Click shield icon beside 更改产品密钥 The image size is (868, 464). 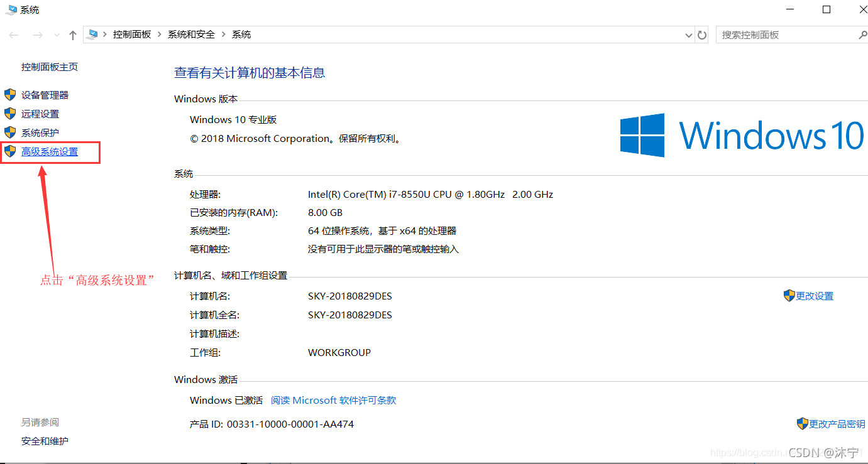coord(803,424)
